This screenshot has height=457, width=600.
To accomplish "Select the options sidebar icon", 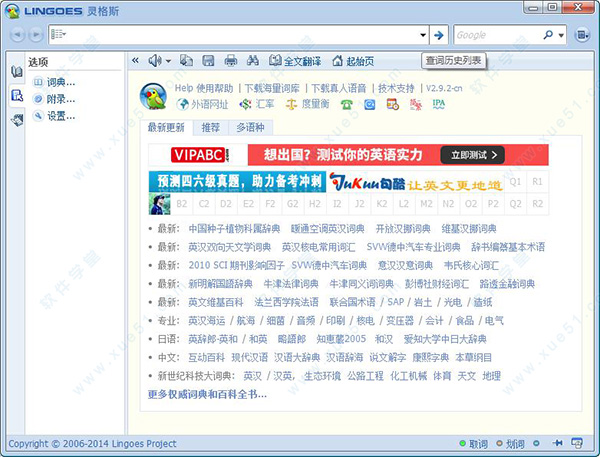I will pyautogui.click(x=17, y=95).
